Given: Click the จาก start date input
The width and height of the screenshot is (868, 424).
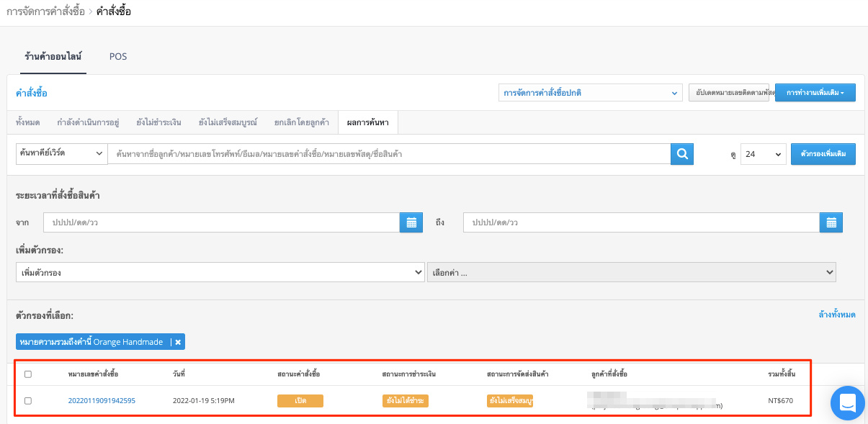Looking at the screenshot, I should point(222,222).
